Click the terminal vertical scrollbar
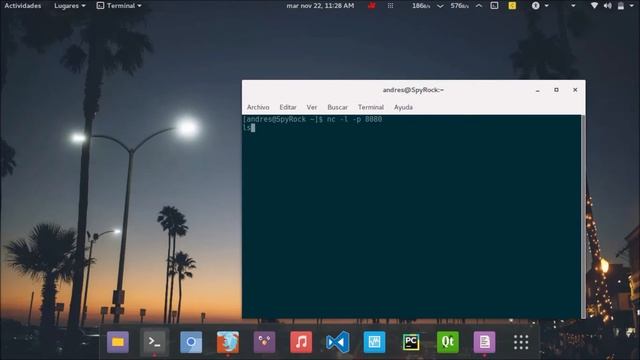Viewport: 640px width, 360px height. tap(583, 216)
